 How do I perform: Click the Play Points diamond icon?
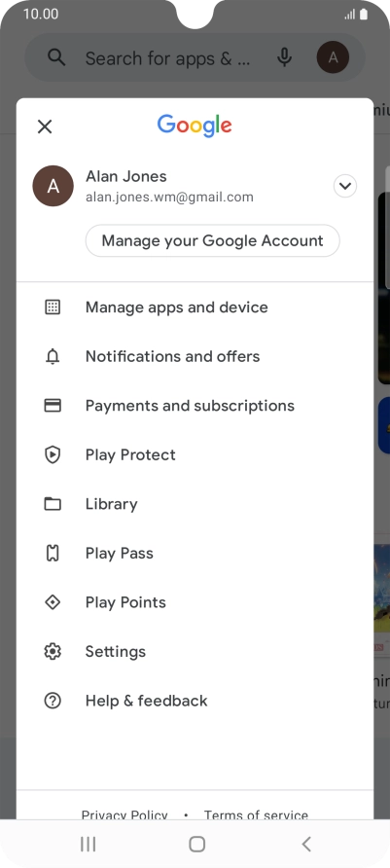click(53, 602)
